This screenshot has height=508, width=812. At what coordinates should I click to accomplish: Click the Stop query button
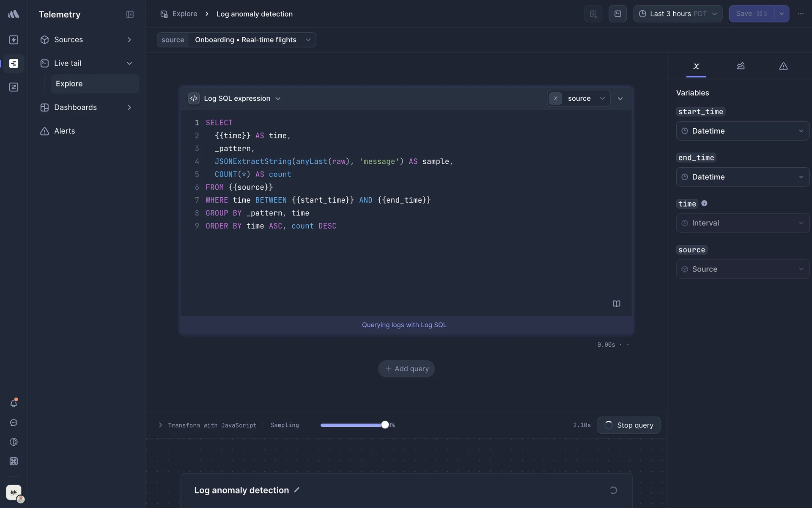(x=629, y=425)
